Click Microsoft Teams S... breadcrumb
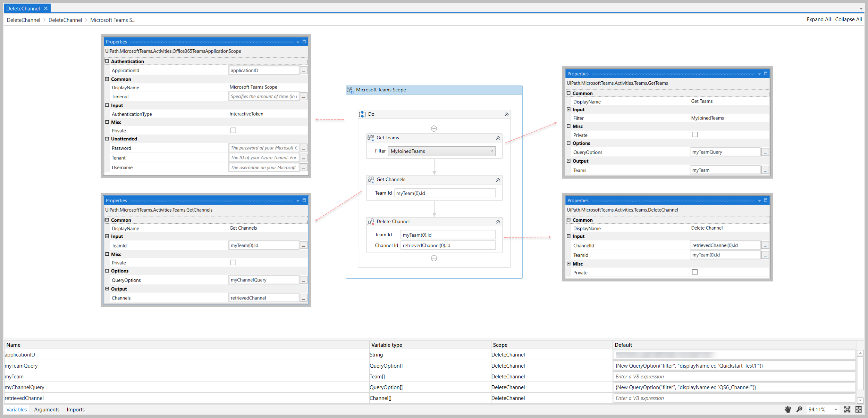 (x=113, y=20)
